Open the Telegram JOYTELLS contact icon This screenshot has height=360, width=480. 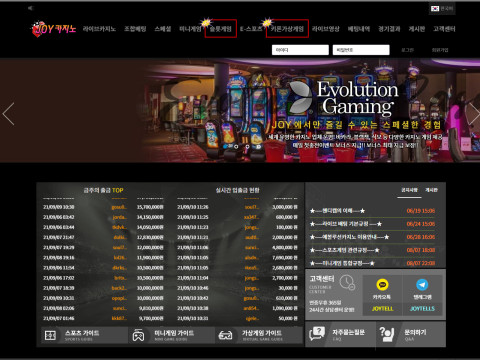pos(422,285)
